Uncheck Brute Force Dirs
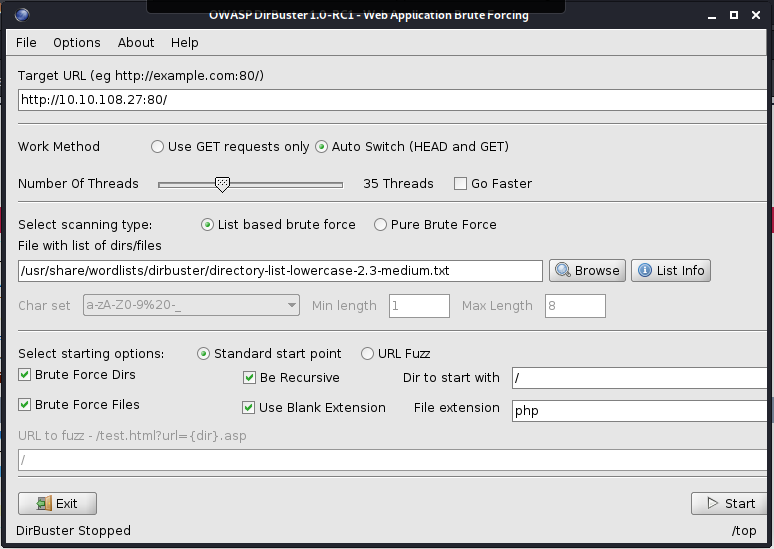This screenshot has width=774, height=549. pyautogui.click(x=25, y=375)
